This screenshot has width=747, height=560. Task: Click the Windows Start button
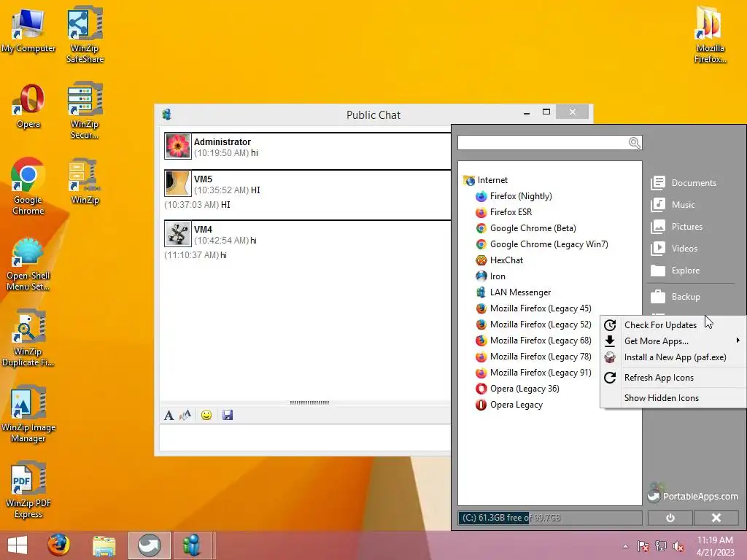click(x=18, y=545)
